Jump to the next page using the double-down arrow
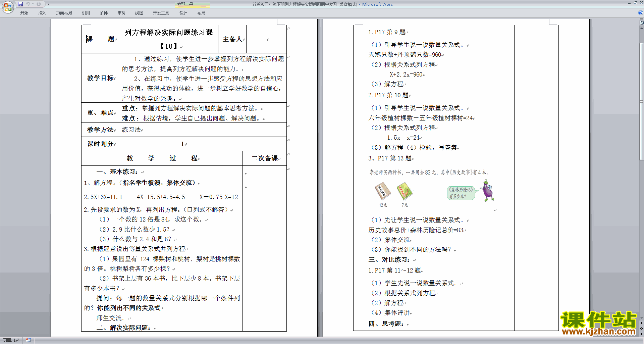The width and height of the screenshot is (644, 344). 642,334
